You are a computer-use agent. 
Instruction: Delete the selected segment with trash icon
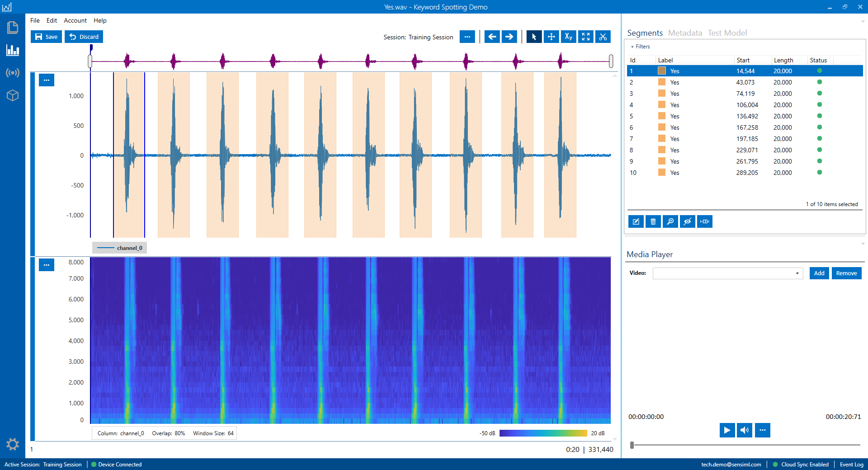point(653,221)
